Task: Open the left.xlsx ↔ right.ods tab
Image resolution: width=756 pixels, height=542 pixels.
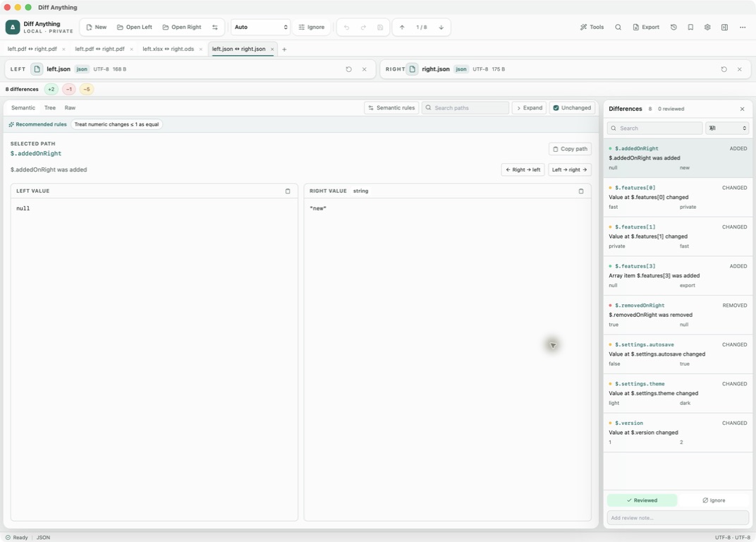Action: click(169, 49)
